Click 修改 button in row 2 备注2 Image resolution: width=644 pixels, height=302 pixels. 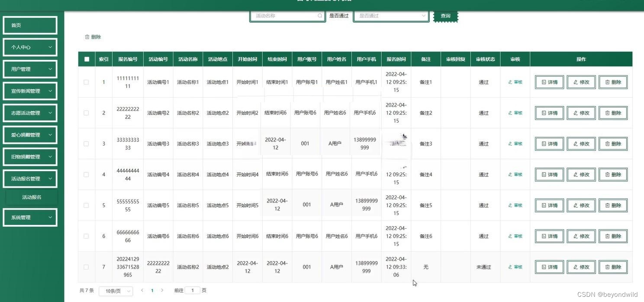[581, 113]
